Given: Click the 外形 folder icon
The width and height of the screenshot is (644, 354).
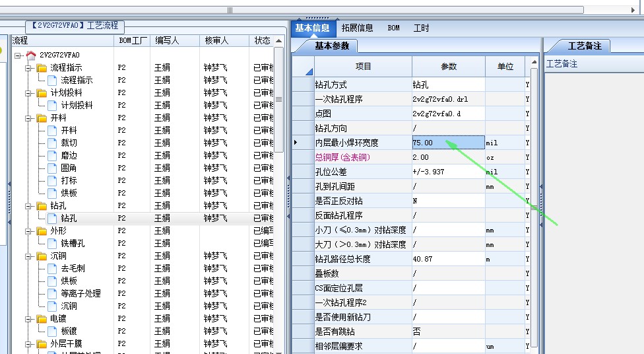Looking at the screenshot, I should click(42, 231).
